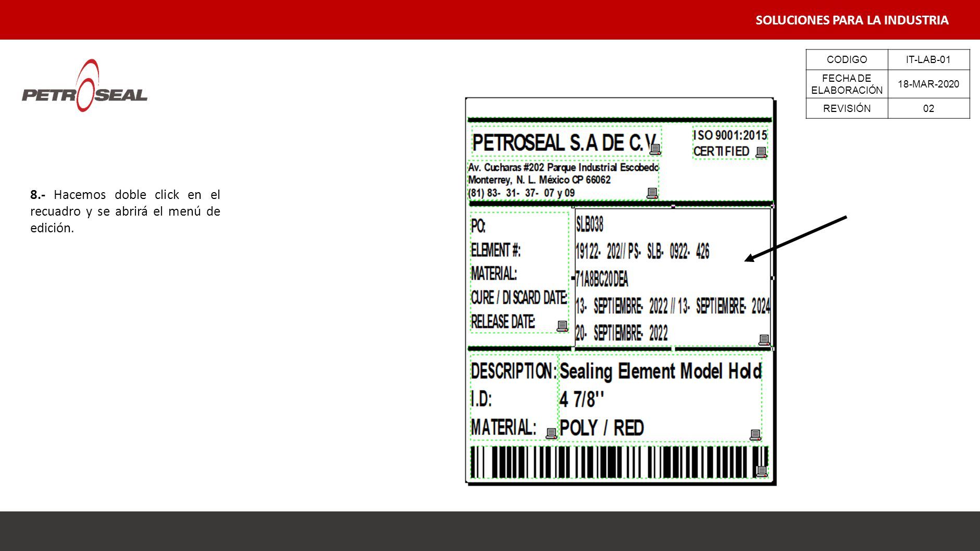Click the data-source icon on the barcode

click(x=761, y=471)
